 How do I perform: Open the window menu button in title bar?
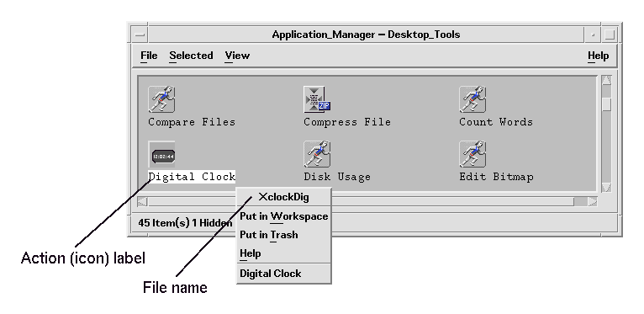click(x=140, y=35)
